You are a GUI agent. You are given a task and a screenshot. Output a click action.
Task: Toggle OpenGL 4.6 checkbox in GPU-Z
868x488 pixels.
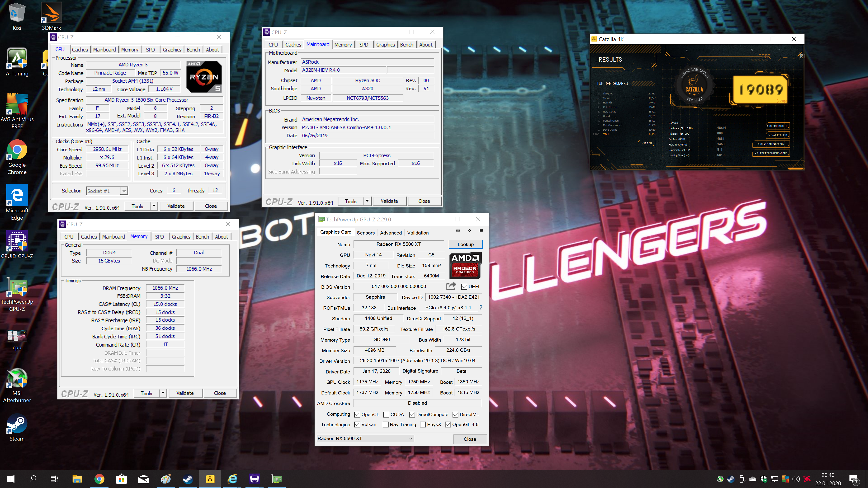(x=448, y=425)
